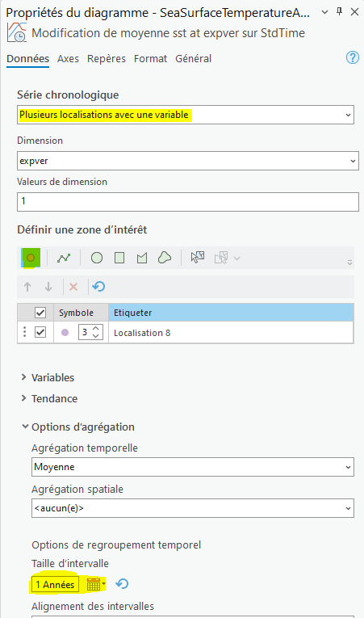
Task: Expand the Tendance section
Action: [25, 398]
